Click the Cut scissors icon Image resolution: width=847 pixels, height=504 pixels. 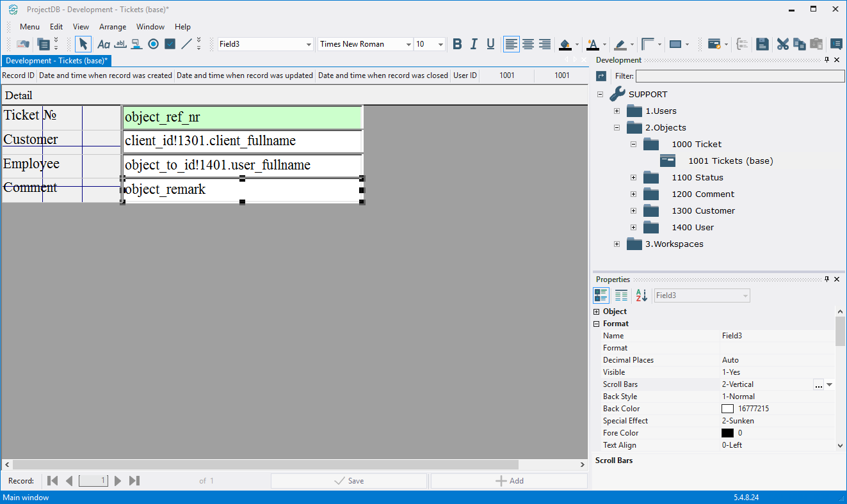click(782, 44)
